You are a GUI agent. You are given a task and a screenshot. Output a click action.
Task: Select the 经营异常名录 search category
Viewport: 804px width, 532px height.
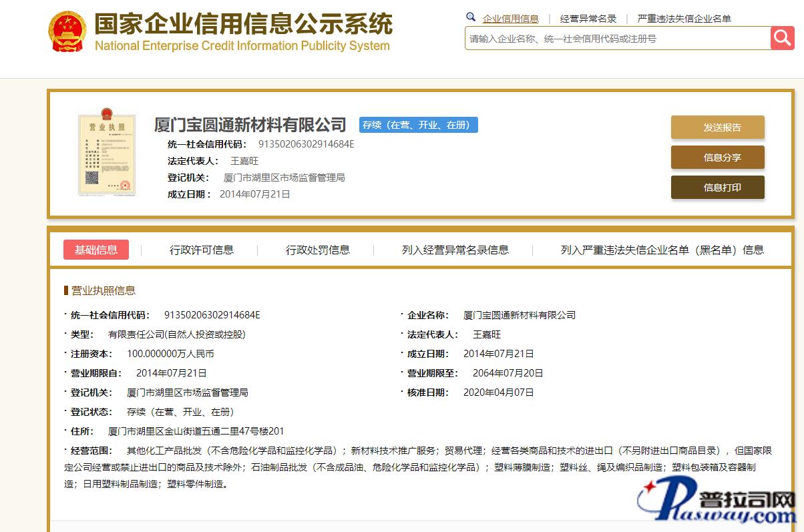tap(588, 19)
